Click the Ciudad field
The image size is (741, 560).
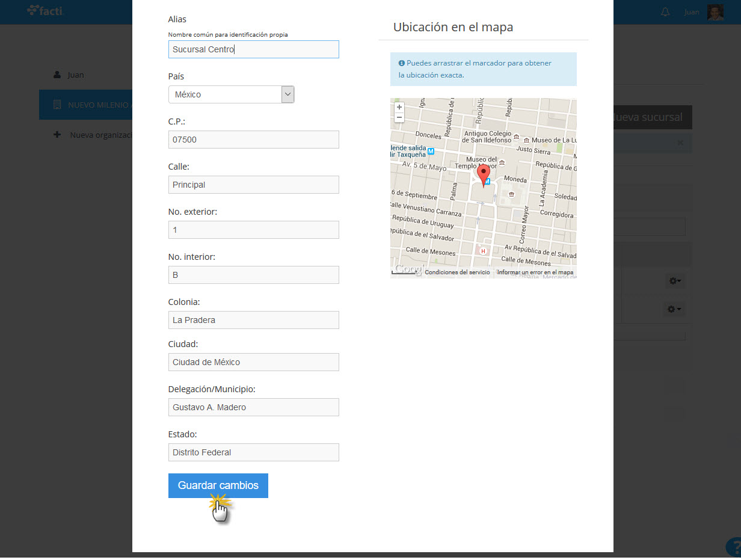[x=253, y=362]
